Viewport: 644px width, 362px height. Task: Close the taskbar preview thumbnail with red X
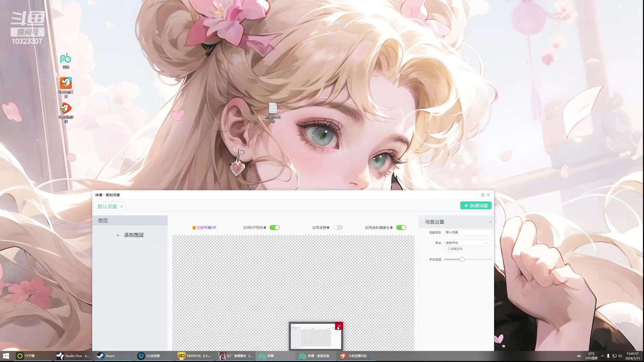(339, 326)
